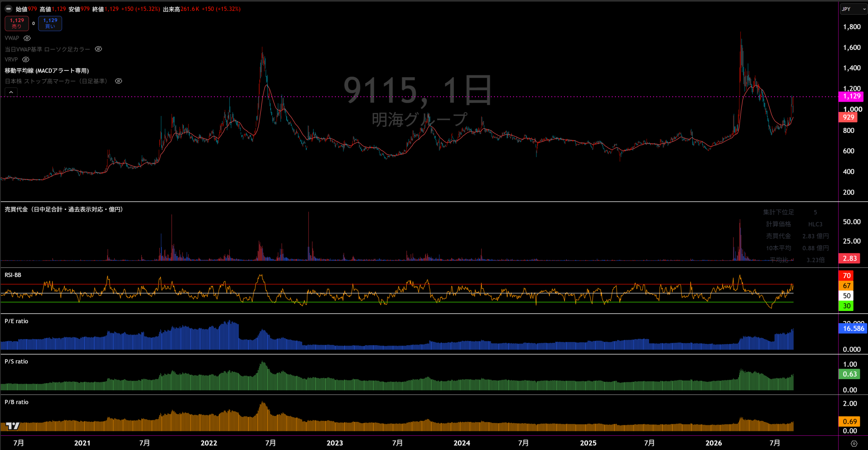Select the P/S ratio pane title
Screen dimensions: 868x450
[x=16, y=361]
